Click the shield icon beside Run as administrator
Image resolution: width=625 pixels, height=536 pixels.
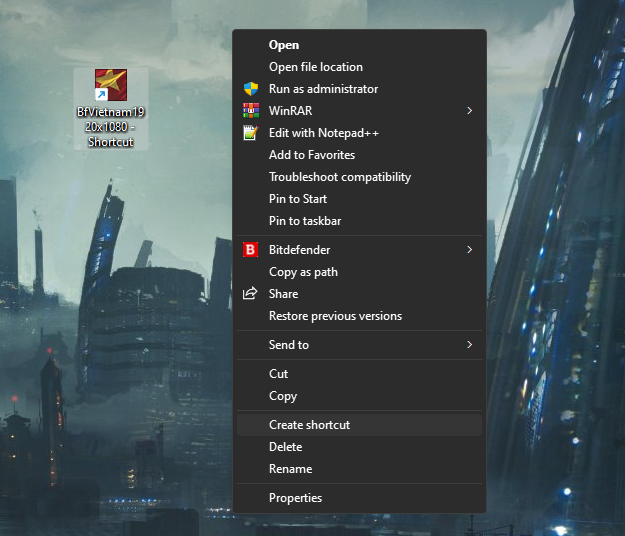[251, 89]
